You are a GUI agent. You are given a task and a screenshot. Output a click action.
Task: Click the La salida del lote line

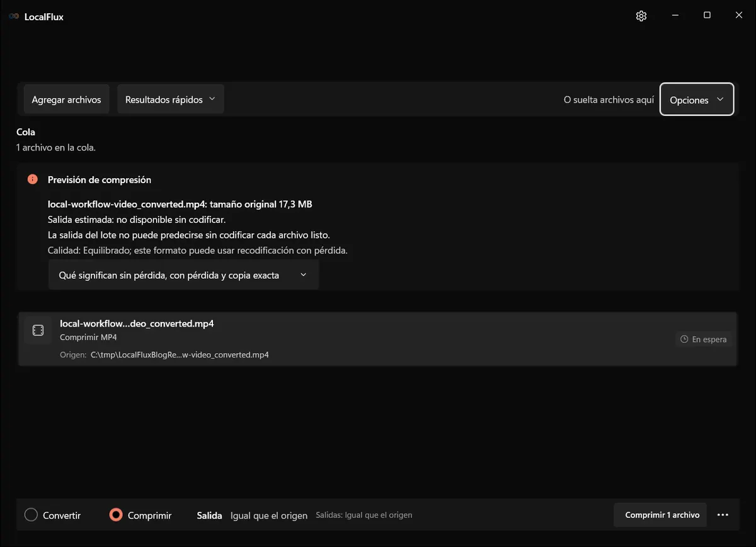[x=189, y=235]
